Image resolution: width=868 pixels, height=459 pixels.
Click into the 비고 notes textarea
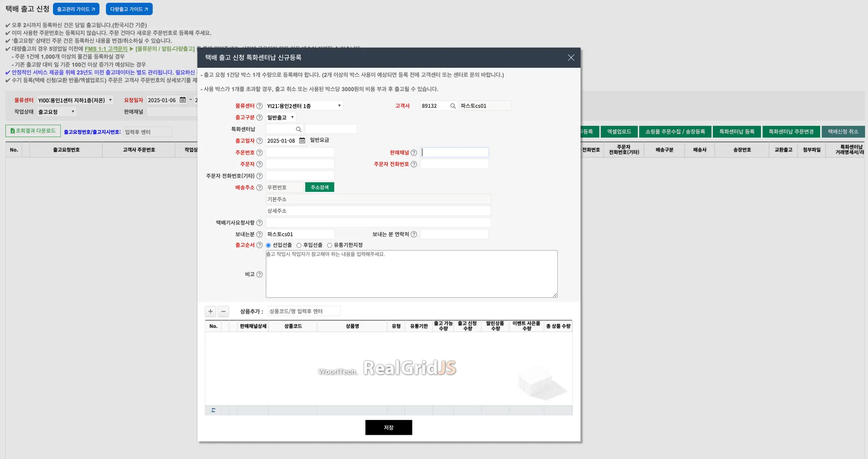point(411,274)
